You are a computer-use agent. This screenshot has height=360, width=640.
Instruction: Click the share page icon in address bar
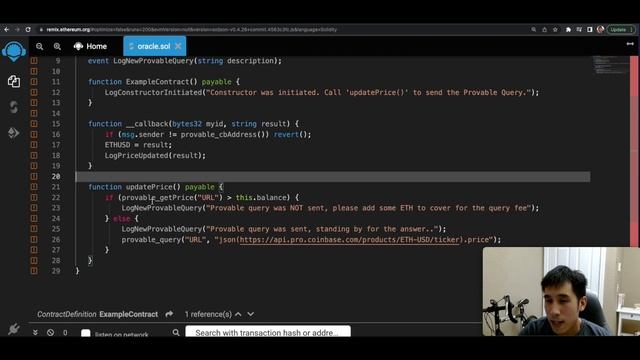[544, 29]
